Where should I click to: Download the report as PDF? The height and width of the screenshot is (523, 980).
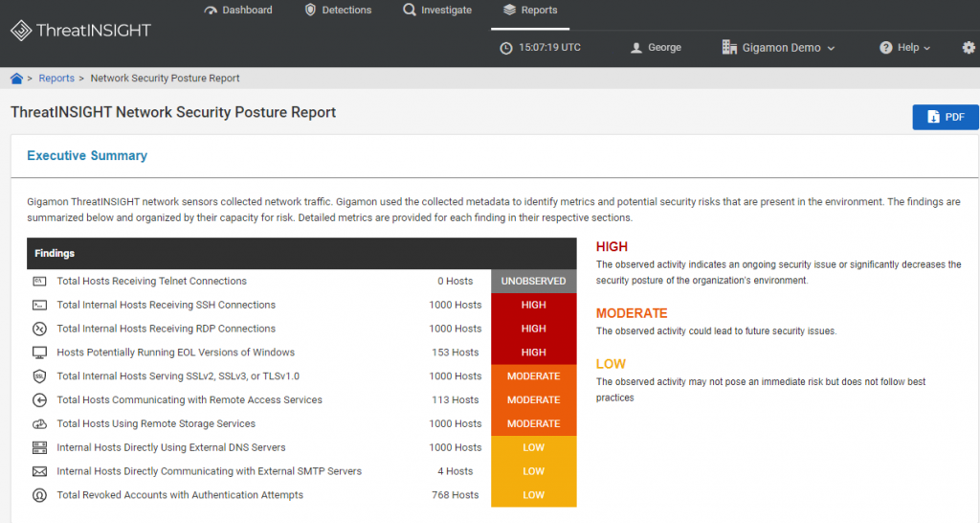945,117
